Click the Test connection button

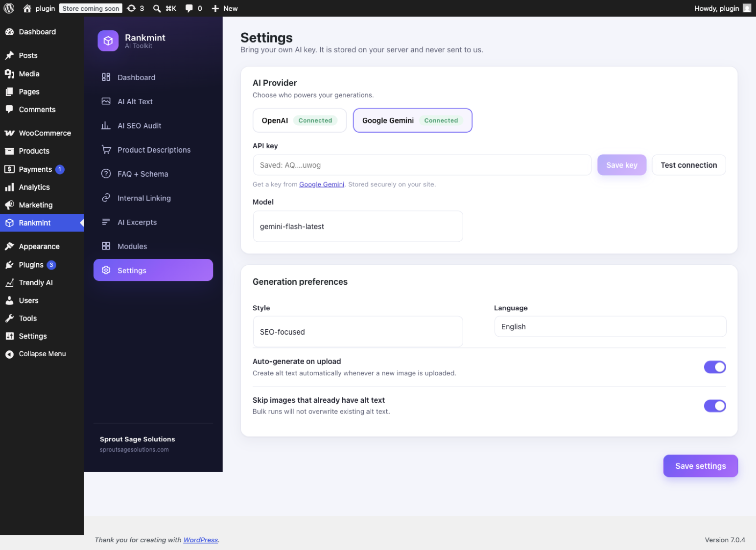tap(688, 165)
